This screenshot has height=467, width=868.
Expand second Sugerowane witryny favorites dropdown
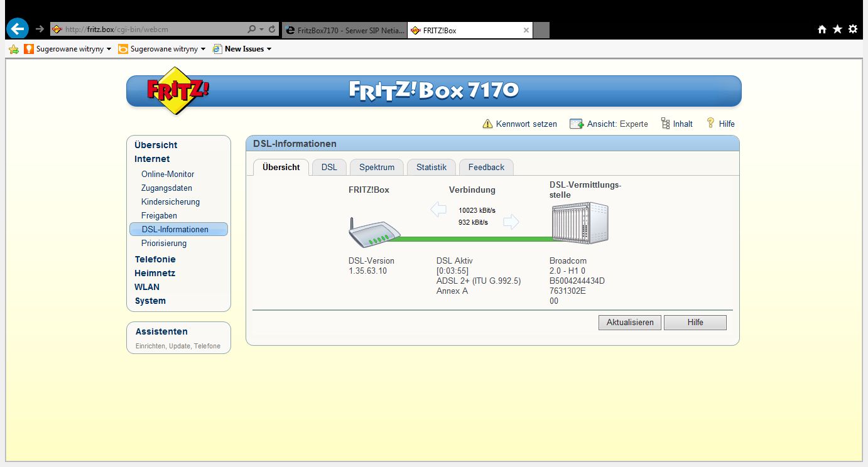(203, 49)
